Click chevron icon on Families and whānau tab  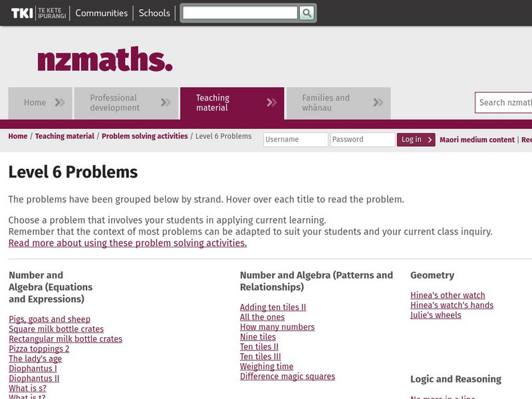[378, 102]
